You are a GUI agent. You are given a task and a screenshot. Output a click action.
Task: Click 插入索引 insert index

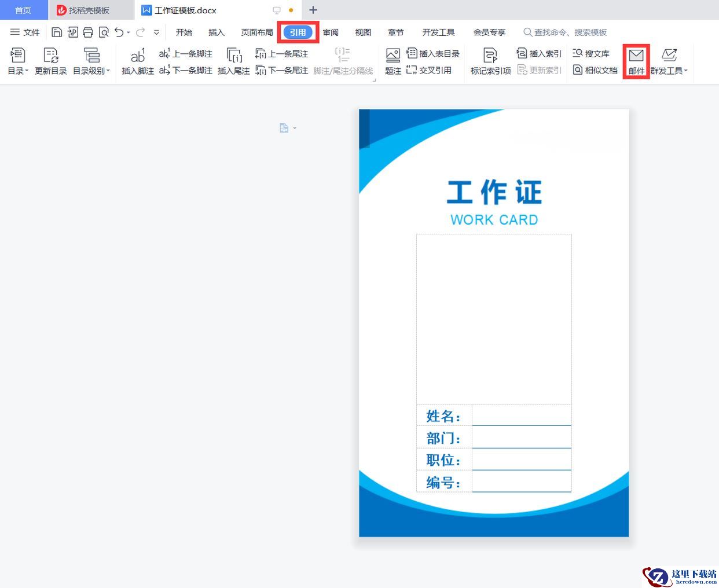[539, 54]
